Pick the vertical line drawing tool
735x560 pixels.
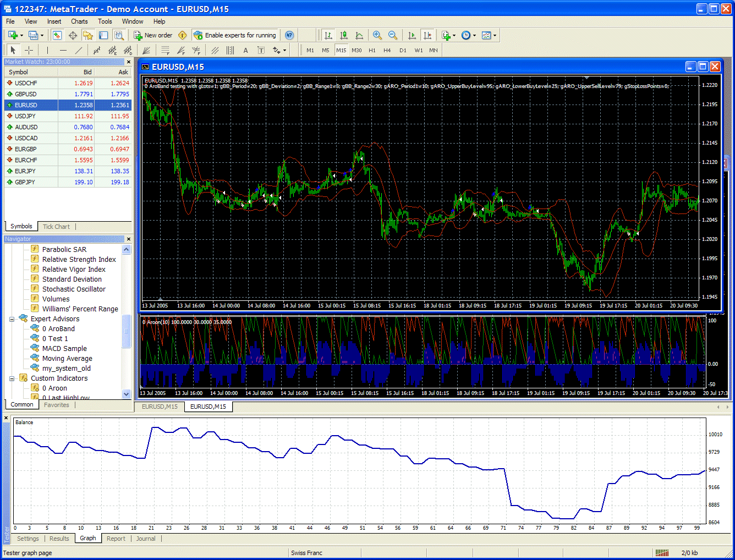click(48, 50)
